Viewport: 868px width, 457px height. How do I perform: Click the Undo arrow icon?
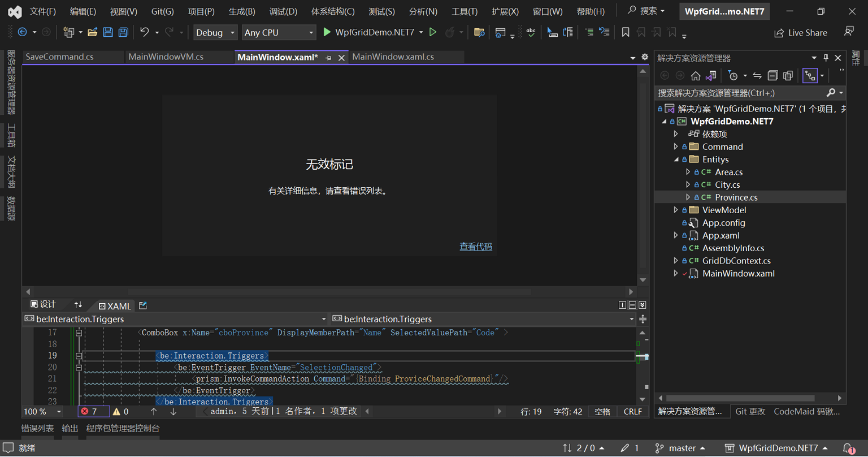[x=145, y=32]
